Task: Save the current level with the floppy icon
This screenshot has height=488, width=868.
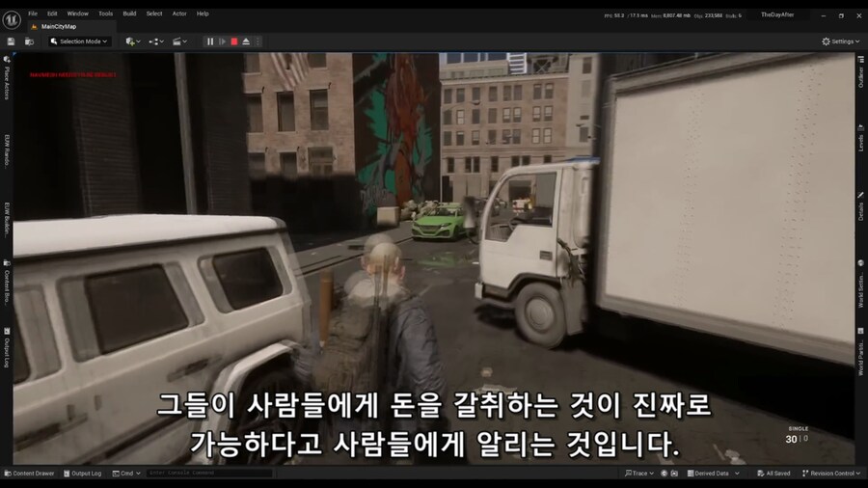Action: (x=11, y=41)
